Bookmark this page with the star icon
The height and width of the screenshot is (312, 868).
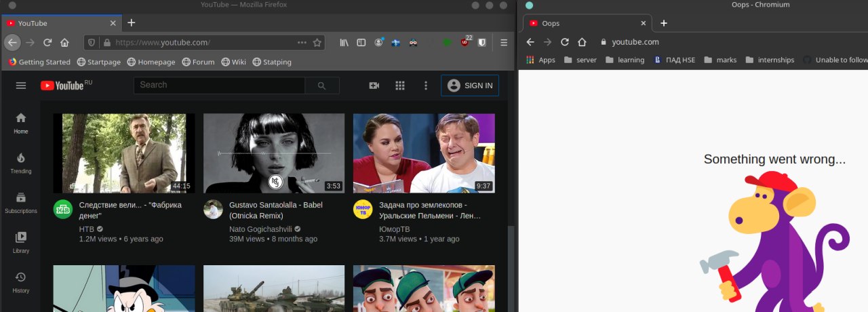[317, 42]
